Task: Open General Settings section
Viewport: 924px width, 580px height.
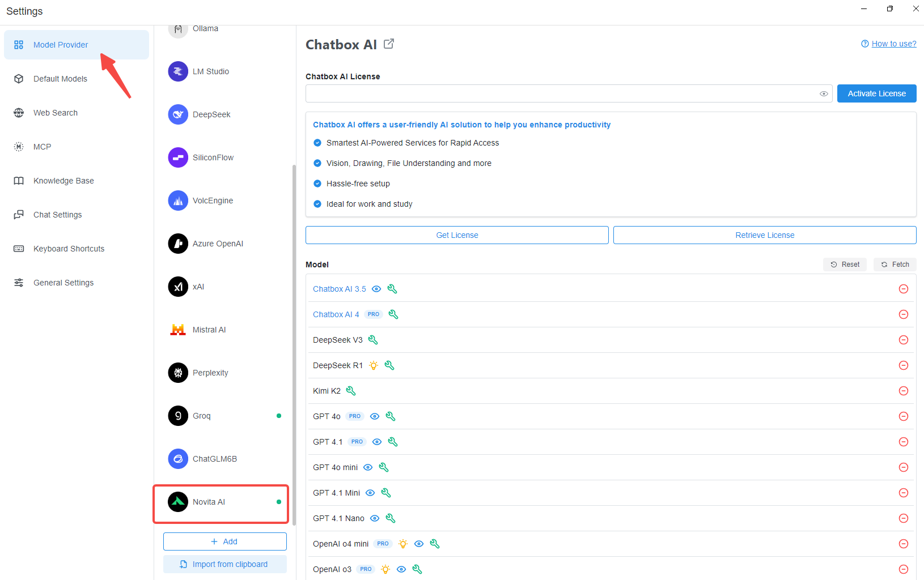Action: 77,283
